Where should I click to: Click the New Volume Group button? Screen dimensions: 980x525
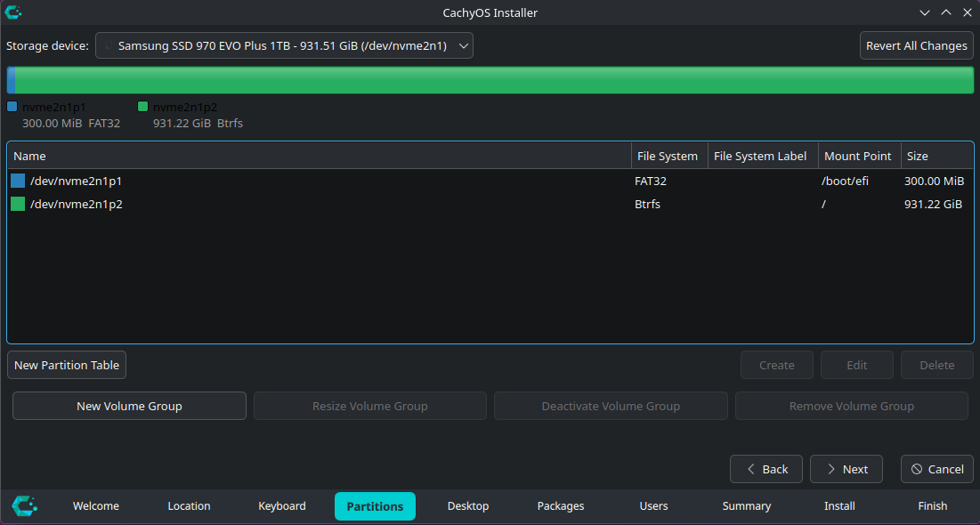pyautogui.click(x=129, y=407)
